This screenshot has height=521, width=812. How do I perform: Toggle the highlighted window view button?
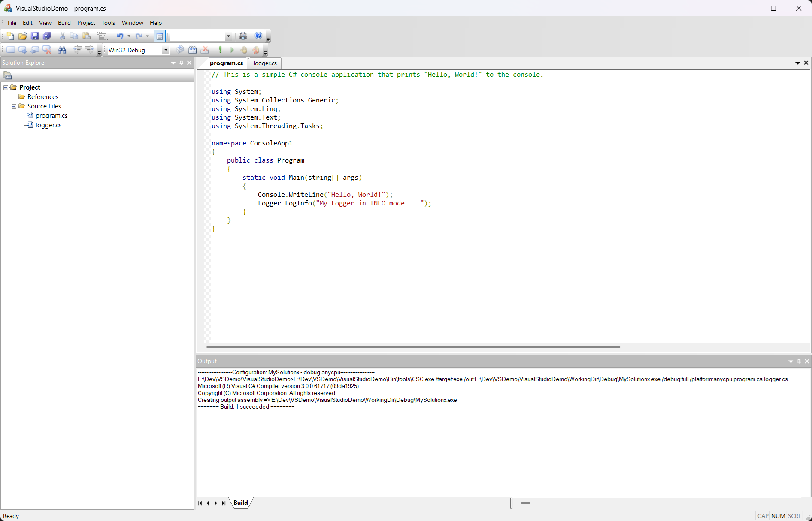(x=160, y=36)
